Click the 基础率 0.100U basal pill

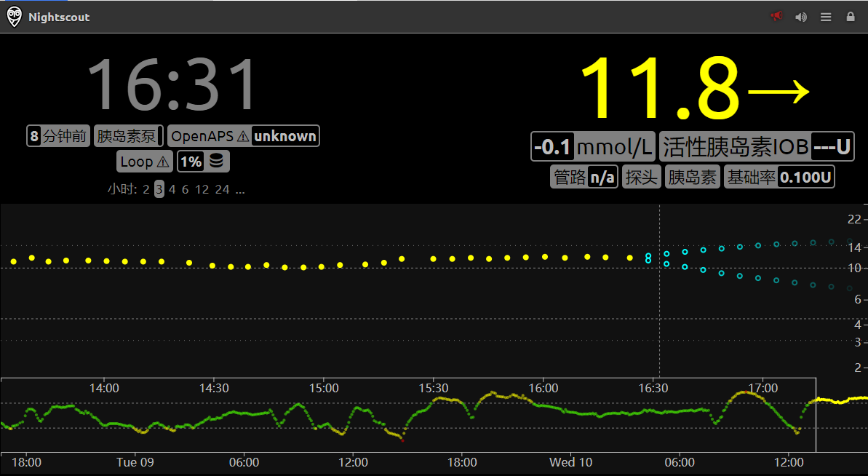click(779, 177)
